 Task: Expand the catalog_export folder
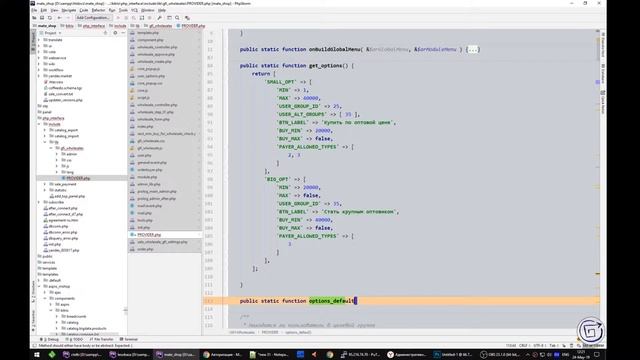pos(45,130)
